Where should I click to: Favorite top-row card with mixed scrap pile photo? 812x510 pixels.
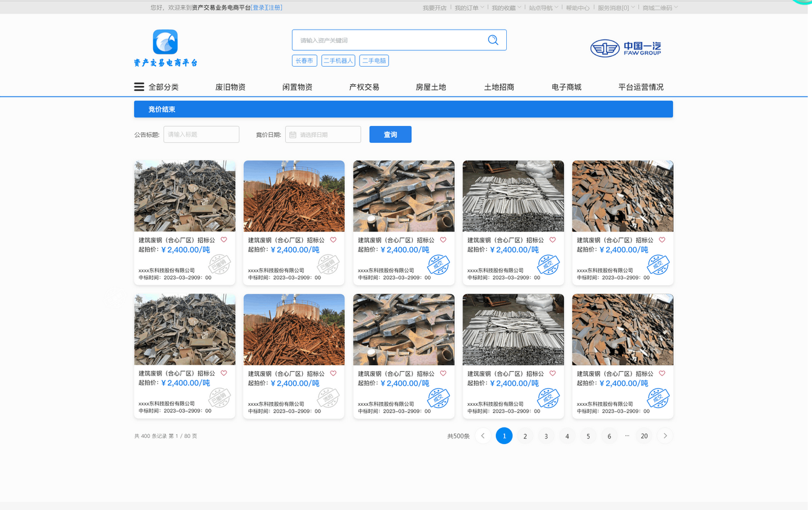coord(224,240)
